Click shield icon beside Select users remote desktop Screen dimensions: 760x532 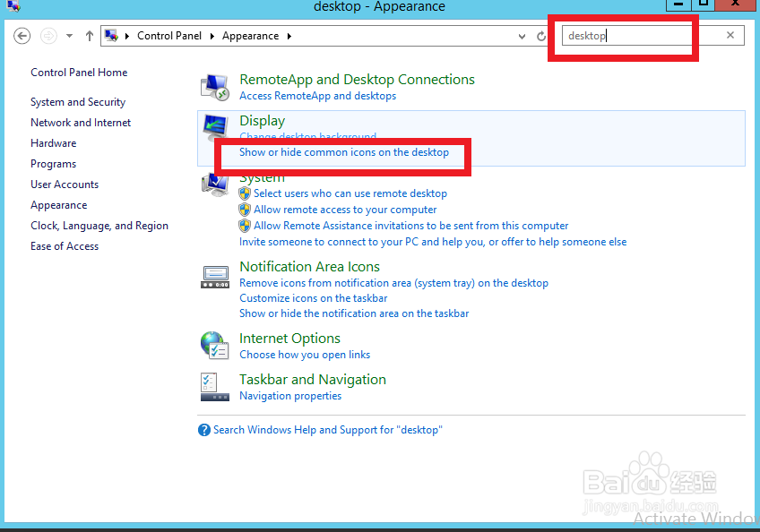[245, 193]
